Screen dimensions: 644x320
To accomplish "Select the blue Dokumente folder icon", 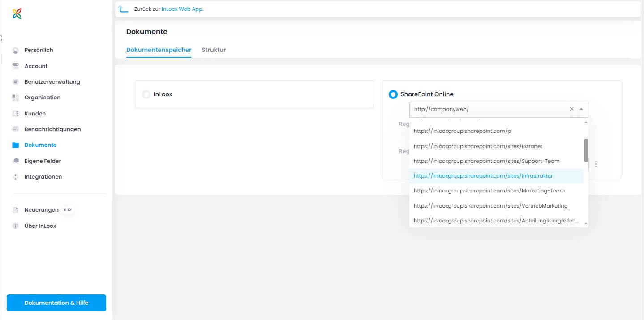I will (16, 145).
